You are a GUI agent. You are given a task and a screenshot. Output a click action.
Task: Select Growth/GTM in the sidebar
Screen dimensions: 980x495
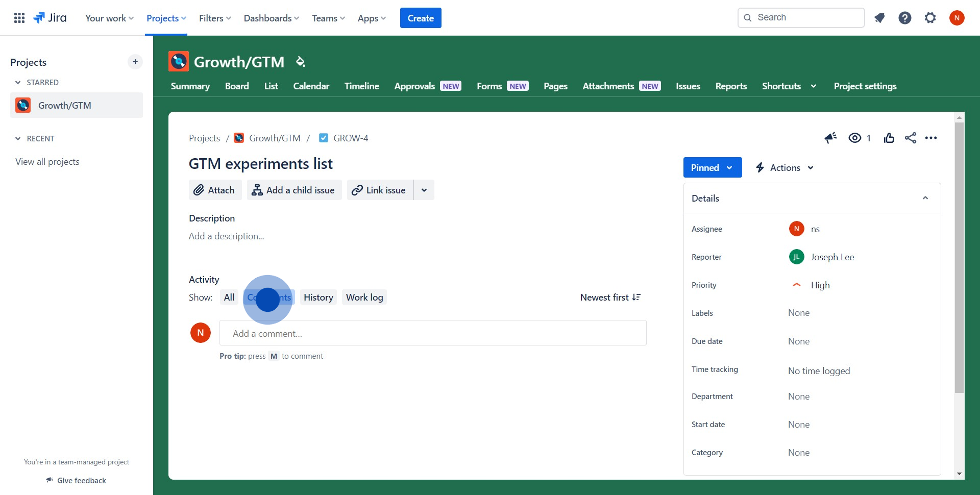point(77,105)
